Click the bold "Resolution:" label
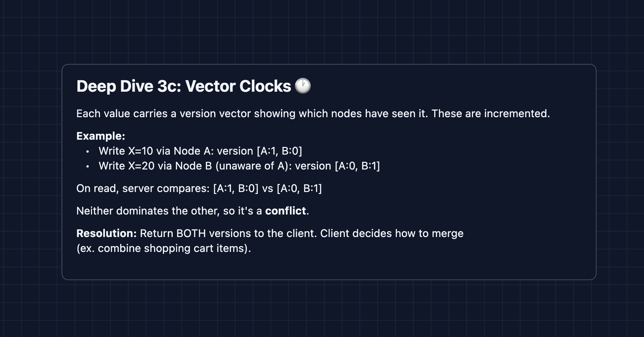 coord(106,233)
